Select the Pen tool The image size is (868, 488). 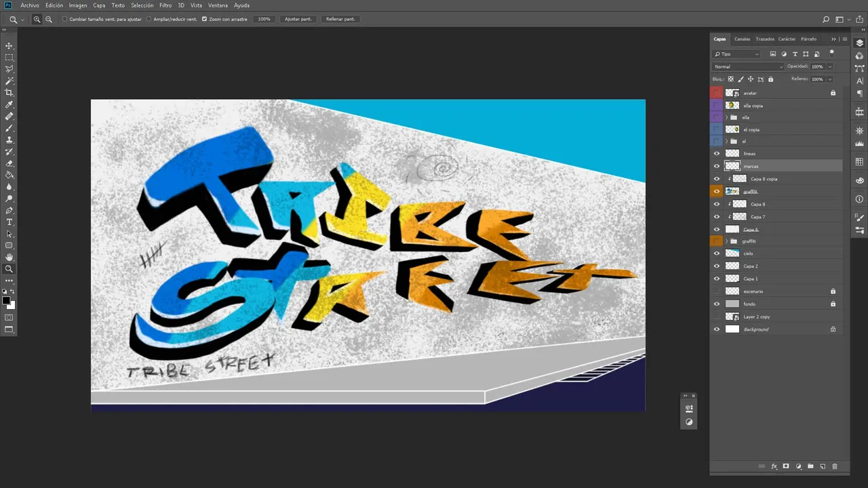click(9, 211)
